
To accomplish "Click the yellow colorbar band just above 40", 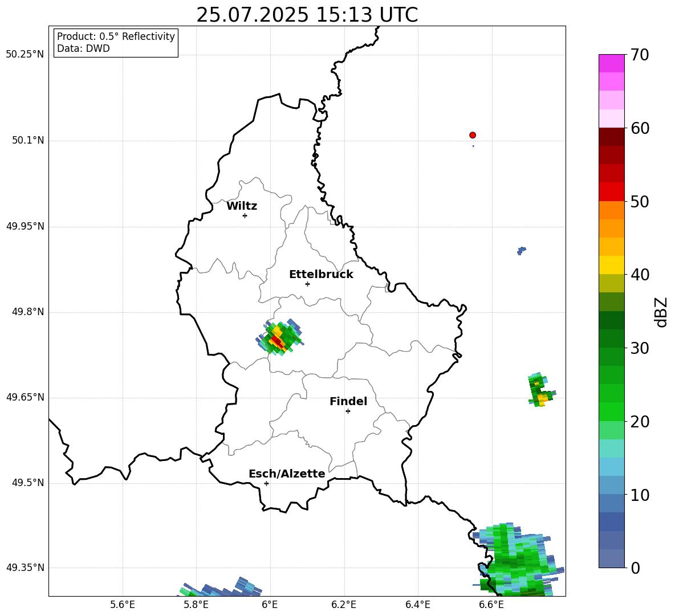I will point(611,265).
